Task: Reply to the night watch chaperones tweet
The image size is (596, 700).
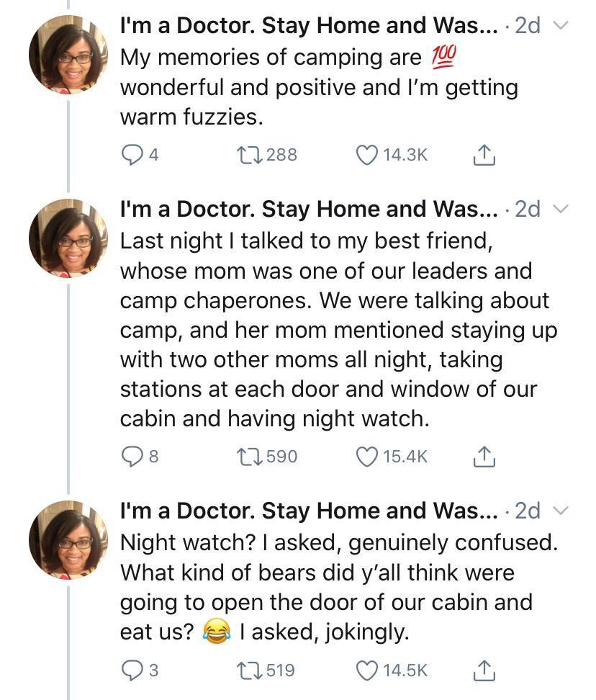Action: point(131,456)
